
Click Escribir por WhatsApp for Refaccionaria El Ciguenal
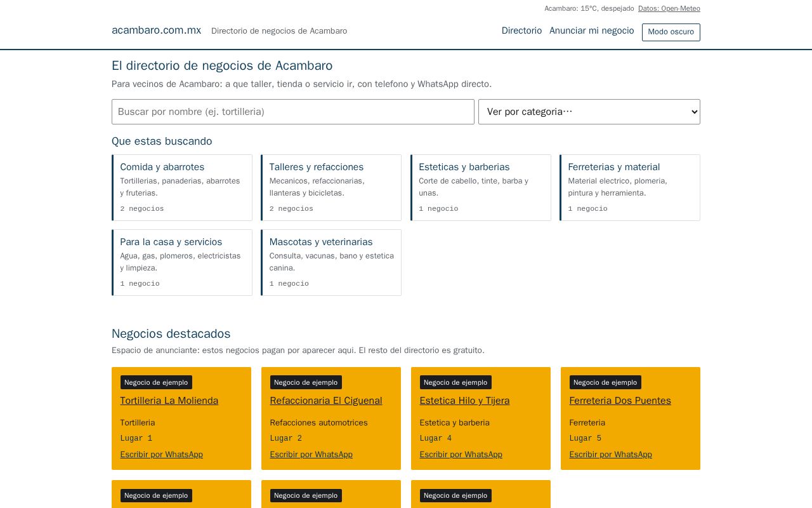tap(311, 455)
